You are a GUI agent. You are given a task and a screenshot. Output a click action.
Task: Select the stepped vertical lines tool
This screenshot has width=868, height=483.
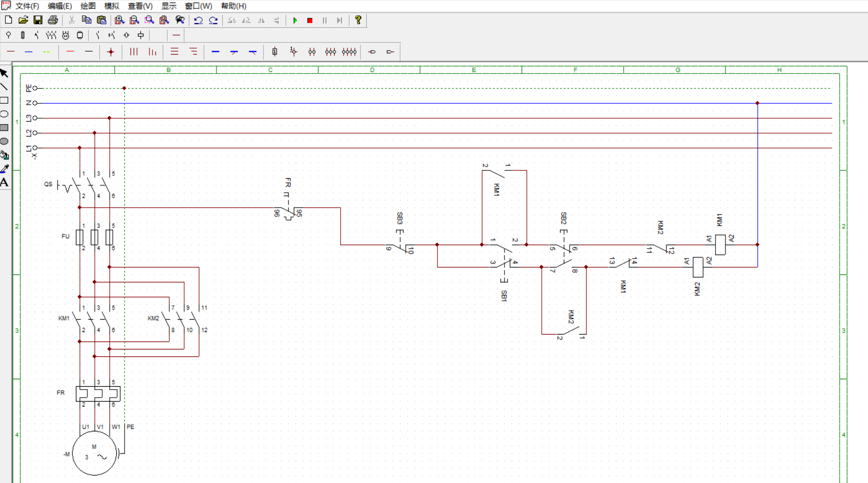152,52
